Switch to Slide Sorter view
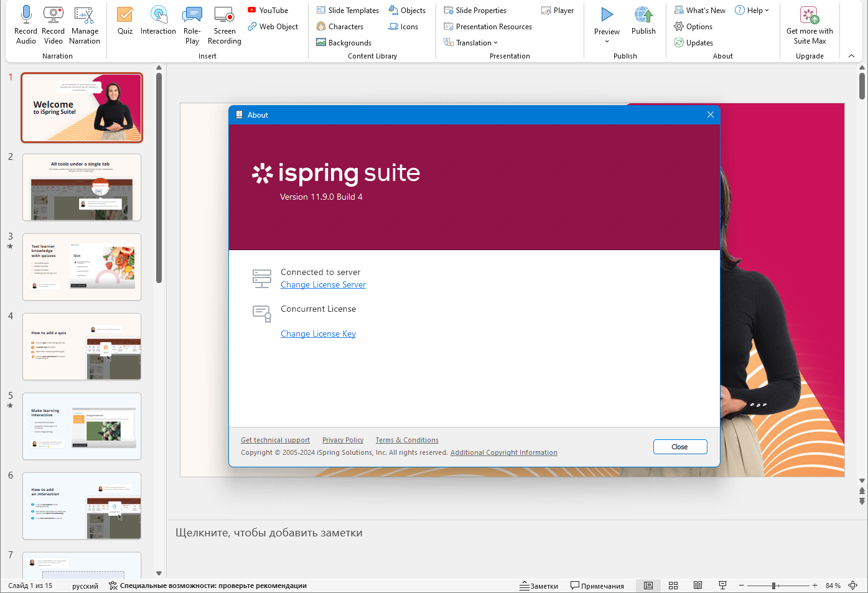Image resolution: width=868 pixels, height=593 pixels. (673, 586)
